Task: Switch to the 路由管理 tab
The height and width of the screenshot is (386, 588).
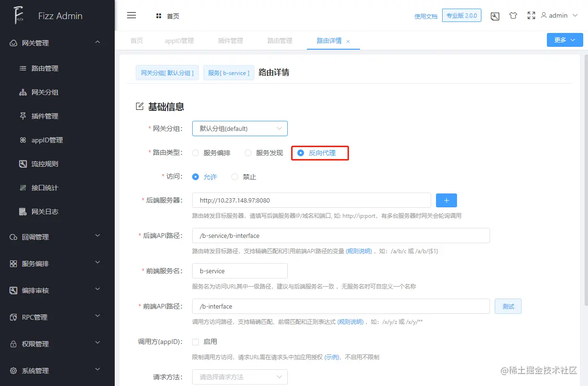Action: pyautogui.click(x=280, y=41)
